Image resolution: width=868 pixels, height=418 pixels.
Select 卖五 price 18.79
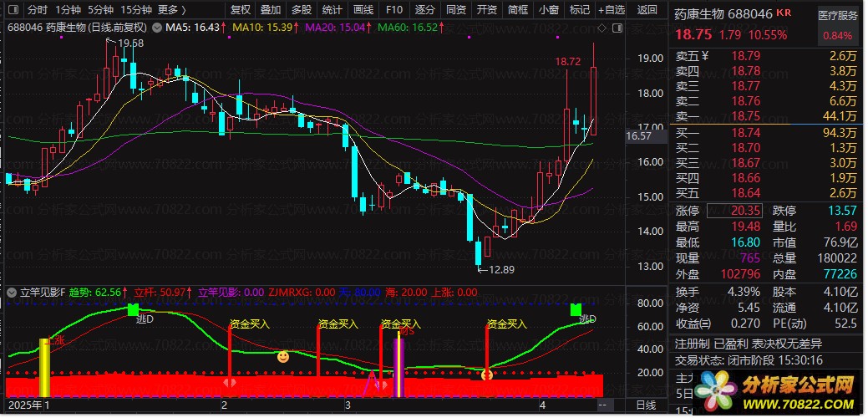pyautogui.click(x=746, y=56)
